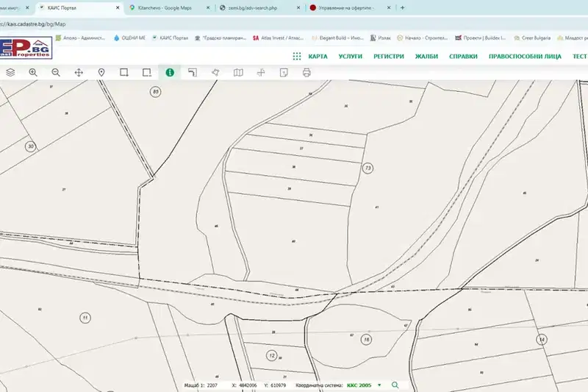
Task: Open the EP.BG properties logo
Action: [x=26, y=48]
